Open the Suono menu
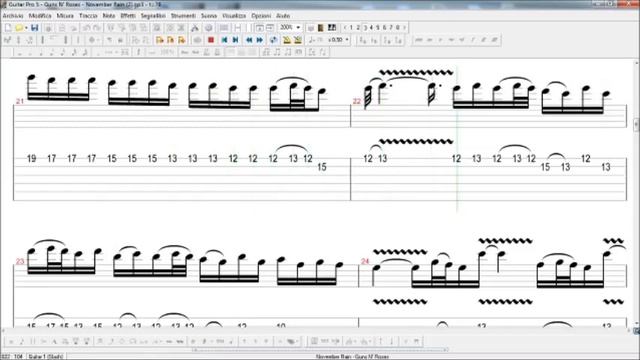The image size is (640, 360). (209, 16)
